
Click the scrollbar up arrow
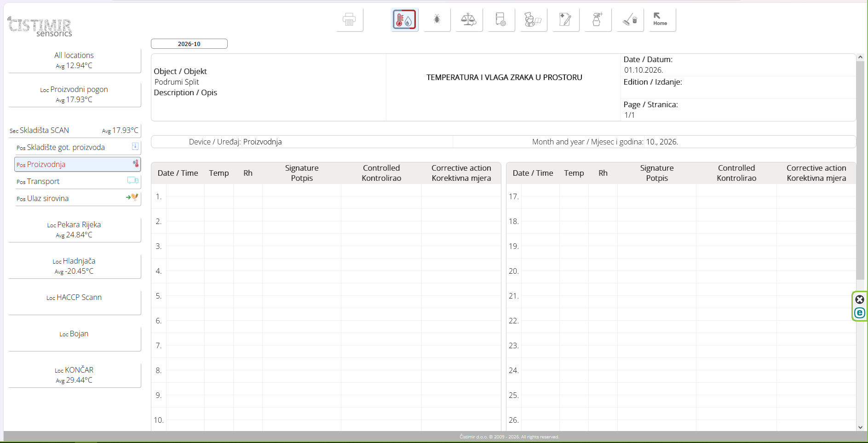coord(860,58)
